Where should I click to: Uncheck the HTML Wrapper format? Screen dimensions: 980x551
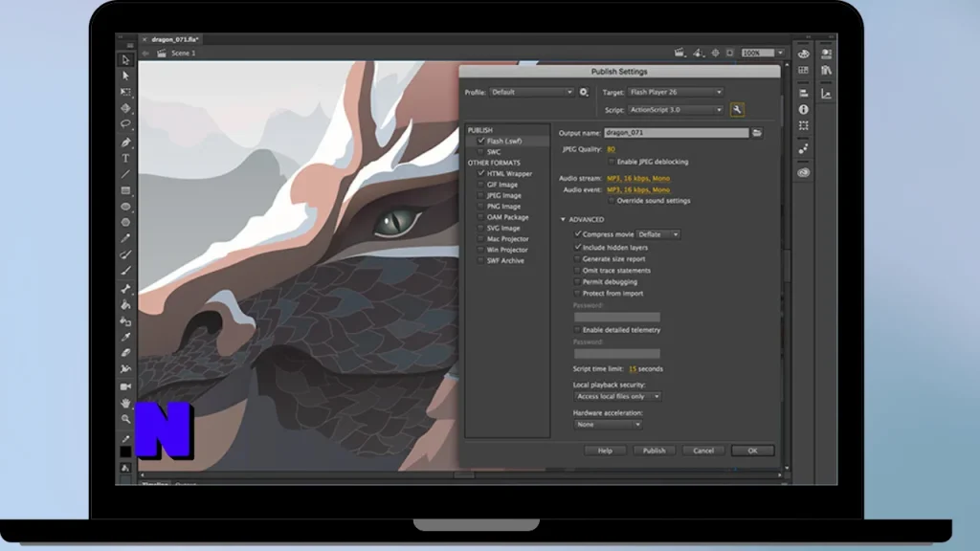(480, 174)
